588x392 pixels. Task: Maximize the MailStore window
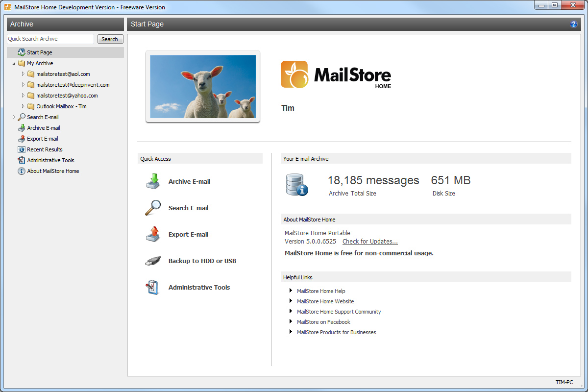point(554,5)
